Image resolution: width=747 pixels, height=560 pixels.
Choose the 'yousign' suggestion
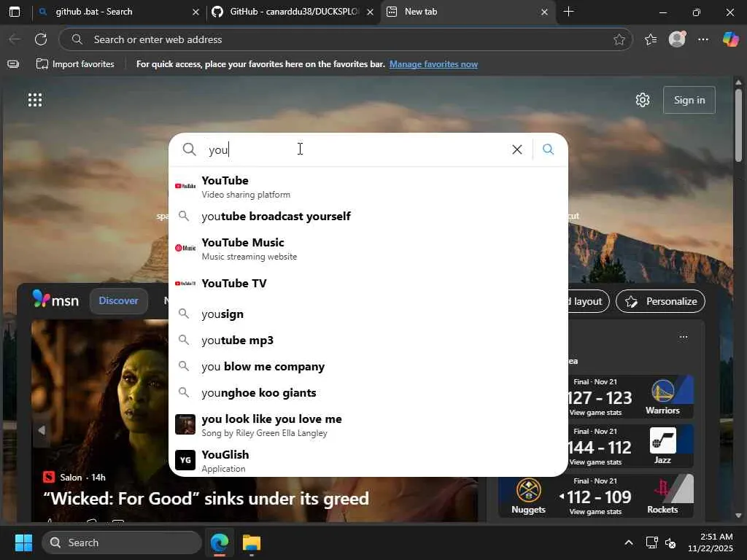tap(368, 314)
